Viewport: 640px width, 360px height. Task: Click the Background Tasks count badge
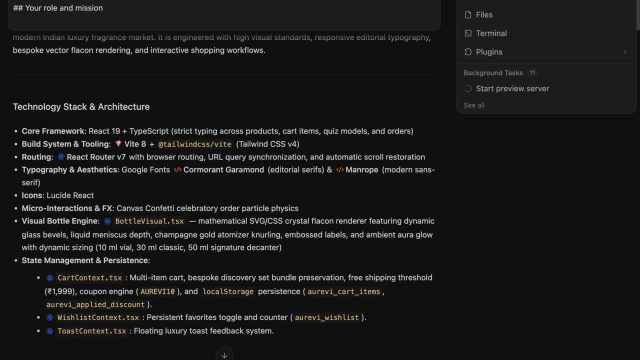coord(532,73)
